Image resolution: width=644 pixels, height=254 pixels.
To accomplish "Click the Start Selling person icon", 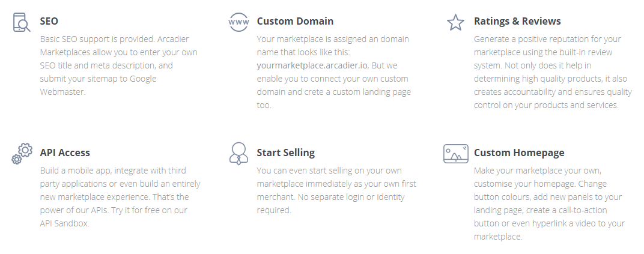I will tap(238, 154).
